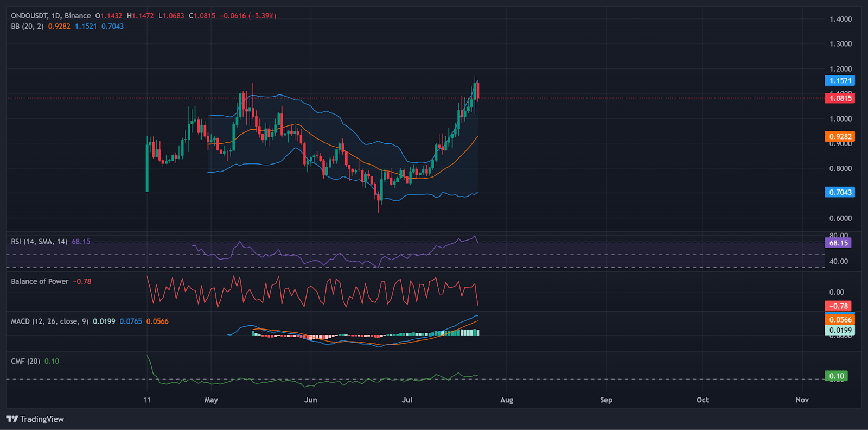Screen dimensions: 868x430
Task: Click the blue 0.7043 lower band price tag
Action: coord(840,192)
